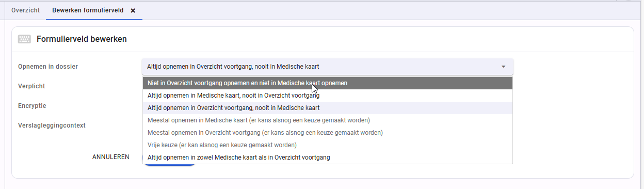Collapse dropdown using the arrow icon
Image resolution: width=644 pixels, height=189 pixels.
click(x=503, y=67)
